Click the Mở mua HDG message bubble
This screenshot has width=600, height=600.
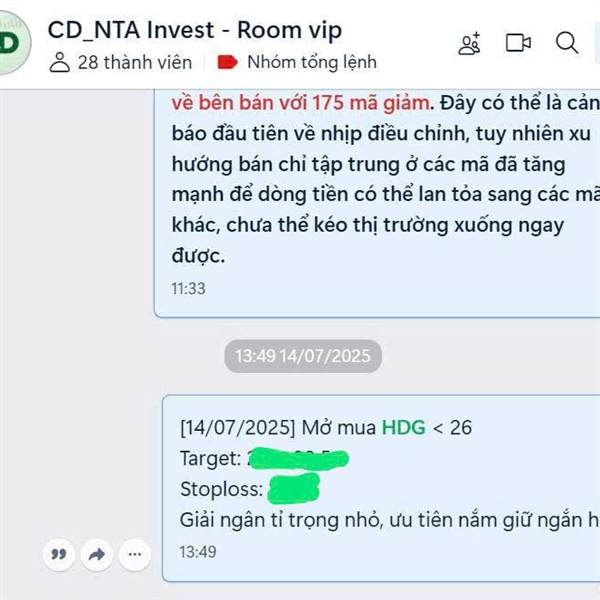381,488
